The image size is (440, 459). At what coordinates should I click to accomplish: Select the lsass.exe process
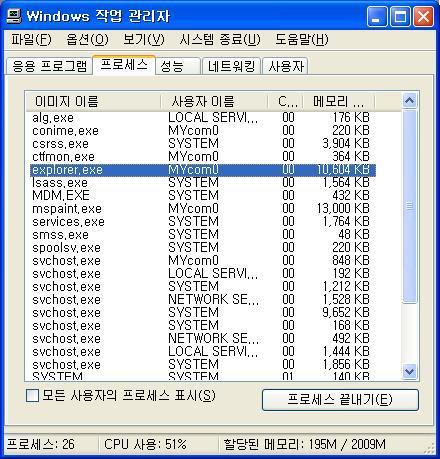203,183
